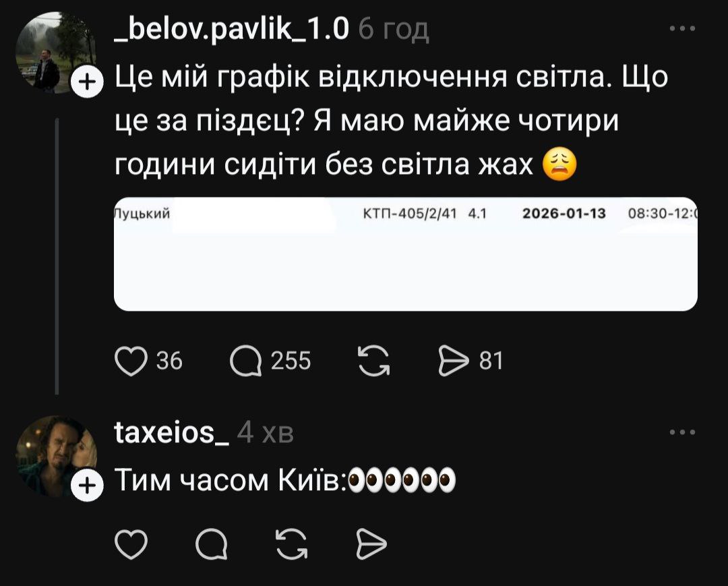Repost _belov.pavlik_1.0's post
Screen dimensions: 728x586
tap(373, 361)
